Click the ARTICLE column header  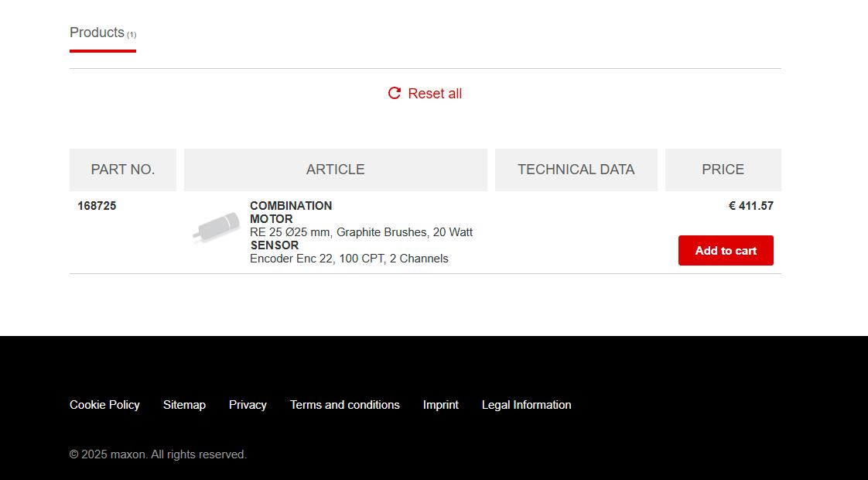click(x=336, y=170)
